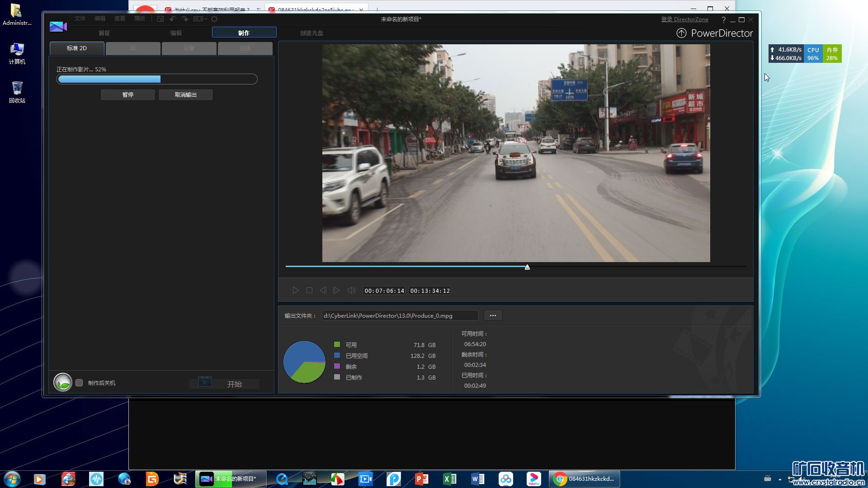Click the 暂停 pause button

click(x=128, y=94)
